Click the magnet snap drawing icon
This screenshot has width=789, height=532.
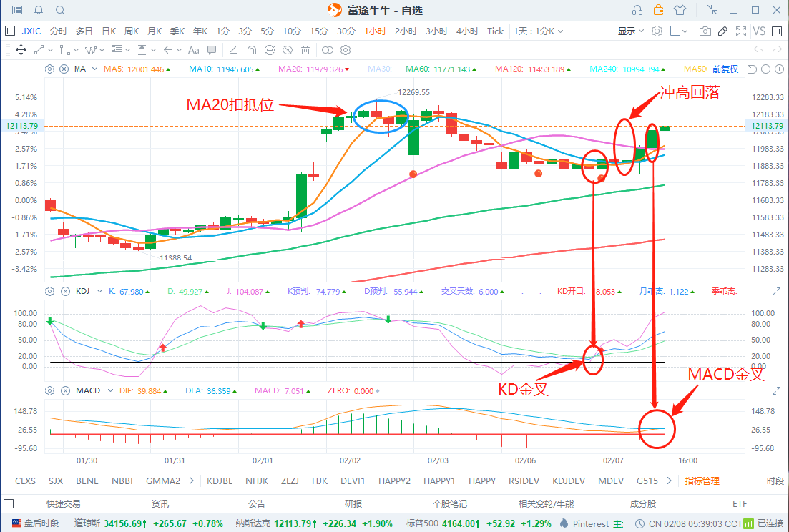tap(250, 50)
